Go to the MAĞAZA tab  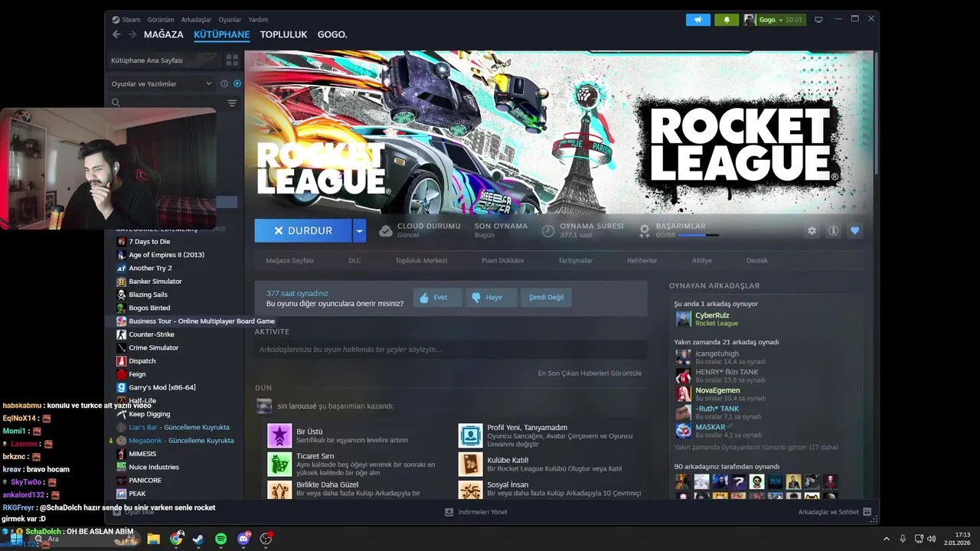(x=164, y=34)
